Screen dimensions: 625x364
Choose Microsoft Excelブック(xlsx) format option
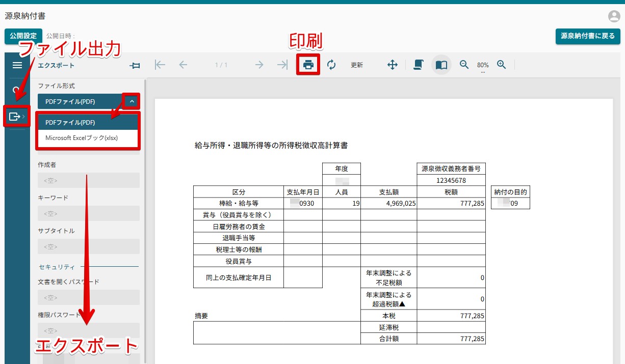(87, 138)
